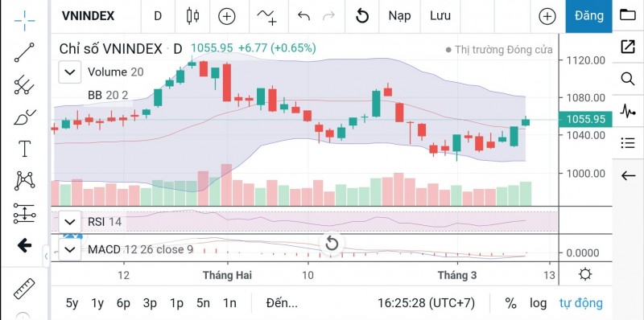Choose the pitchfork drawing tool
This screenshot has height=320, width=644.
coord(24,84)
